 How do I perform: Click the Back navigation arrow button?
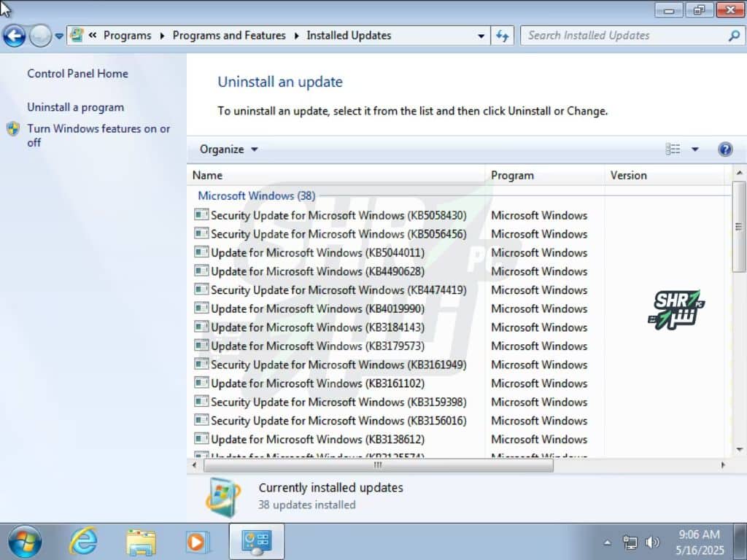[15, 36]
